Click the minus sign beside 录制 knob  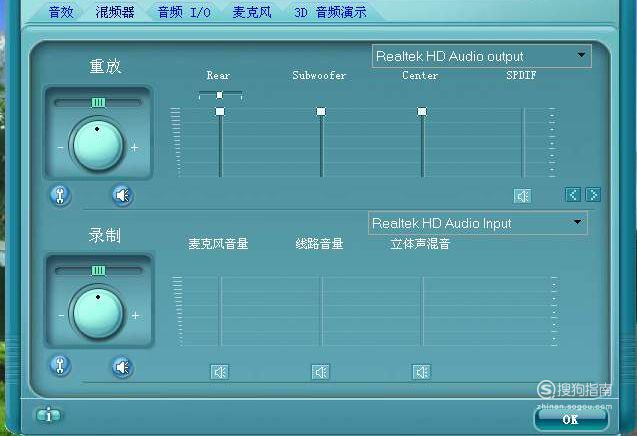tap(61, 315)
